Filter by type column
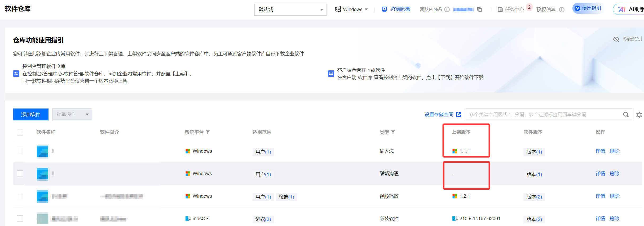The image size is (644, 226). click(393, 132)
